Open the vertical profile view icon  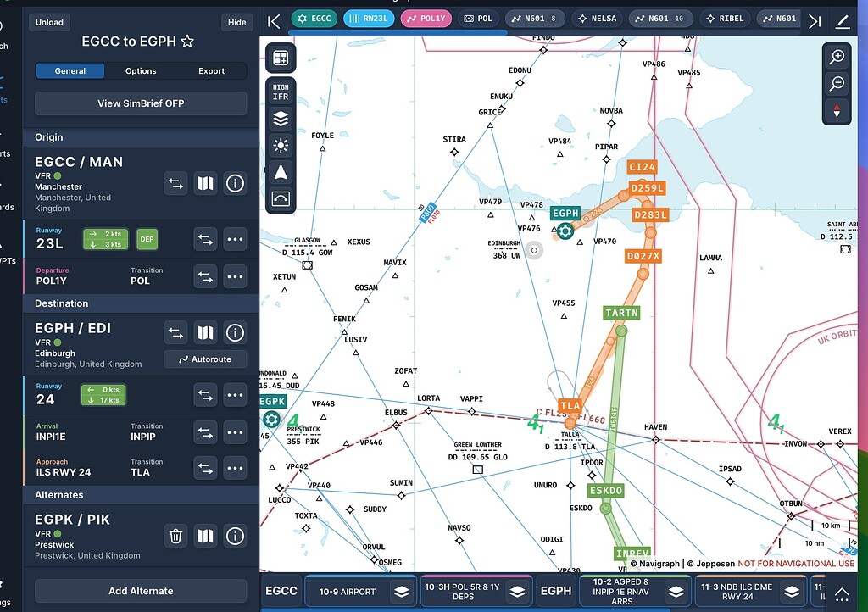pos(280,198)
